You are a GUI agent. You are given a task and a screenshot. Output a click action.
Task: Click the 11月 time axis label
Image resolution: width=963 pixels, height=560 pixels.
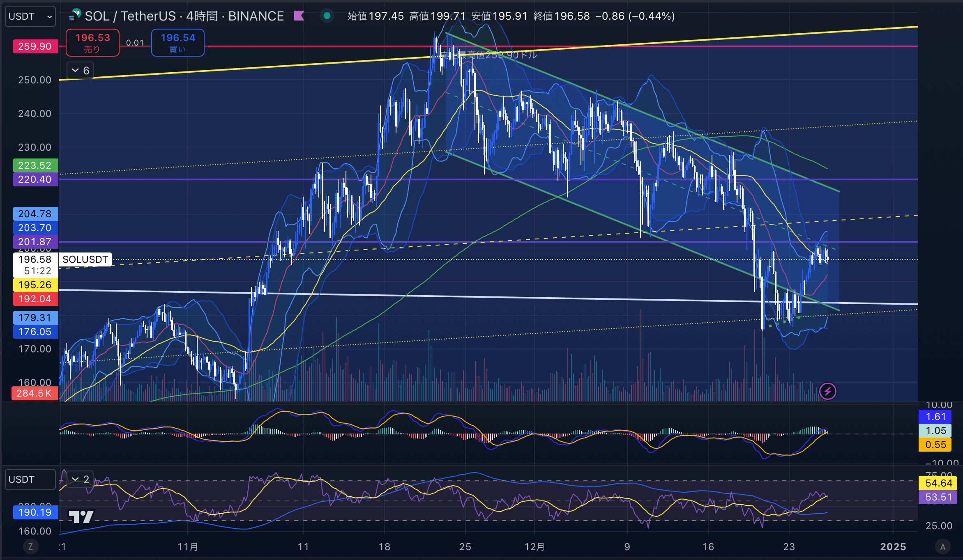click(188, 547)
